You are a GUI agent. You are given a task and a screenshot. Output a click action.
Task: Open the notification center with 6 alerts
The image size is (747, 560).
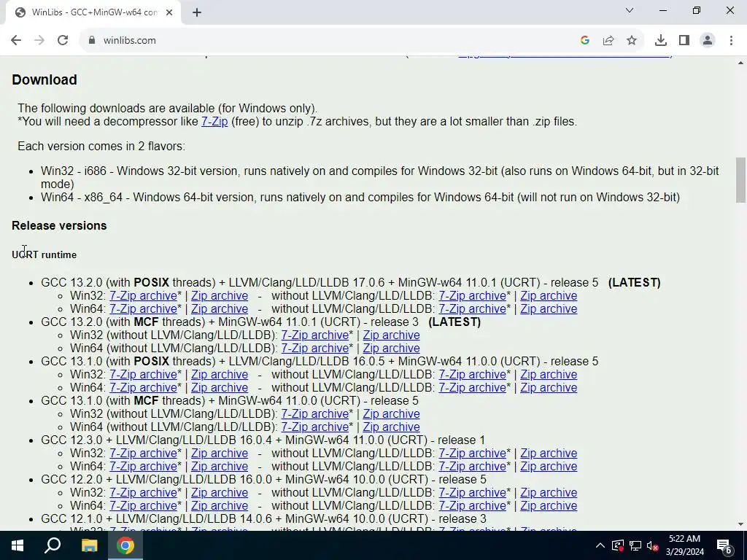[x=724, y=545]
